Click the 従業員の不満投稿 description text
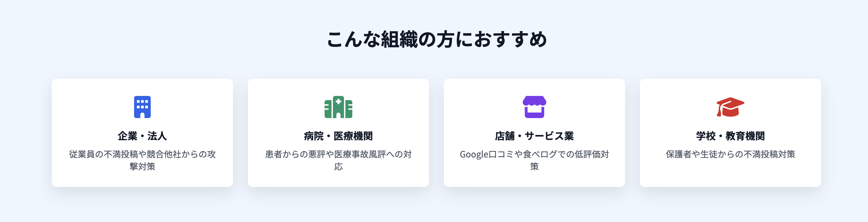The height and width of the screenshot is (222, 868). pos(142,154)
